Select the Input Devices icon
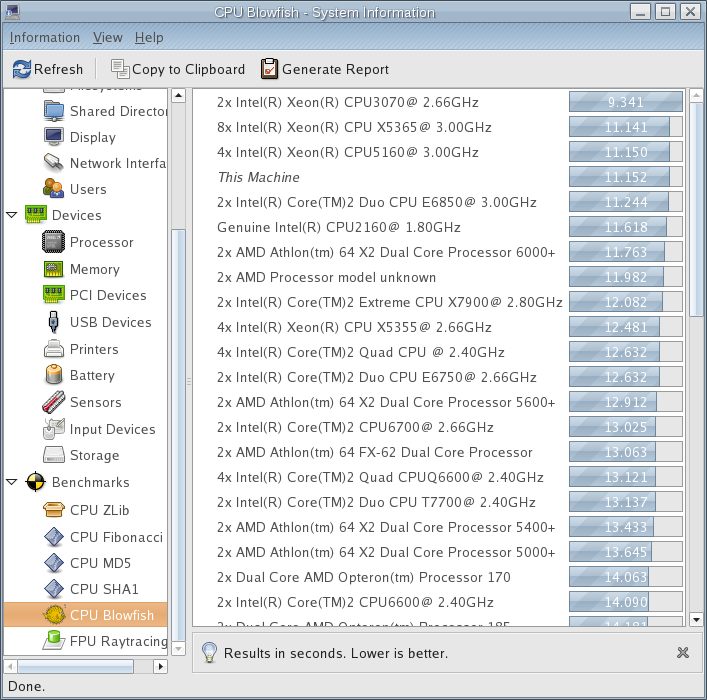 (x=54, y=428)
